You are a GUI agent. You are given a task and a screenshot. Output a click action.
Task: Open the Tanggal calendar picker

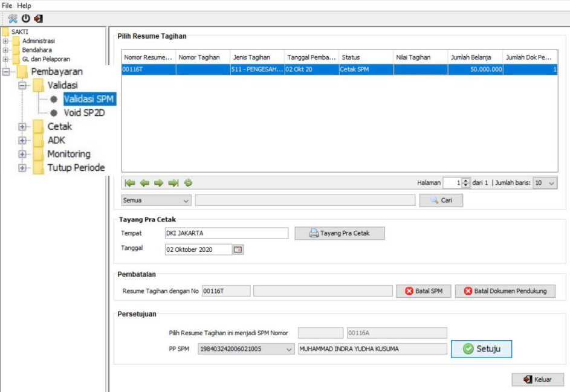(x=238, y=249)
